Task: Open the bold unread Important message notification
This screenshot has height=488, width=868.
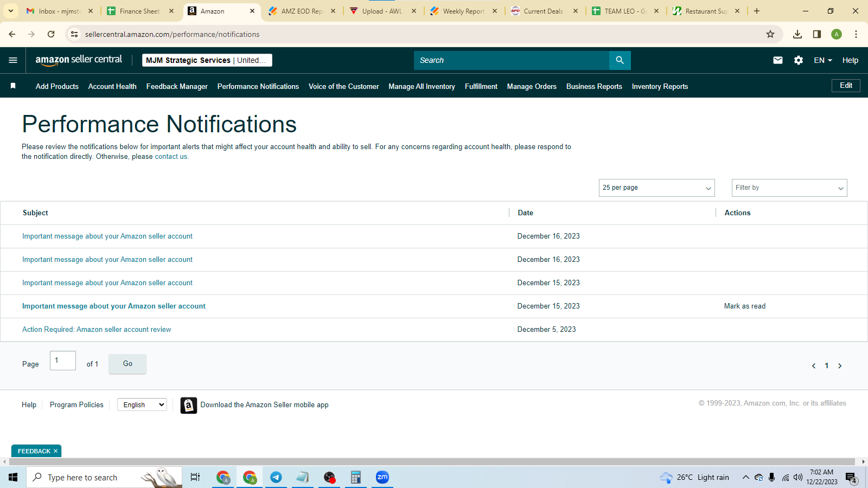Action: 114,306
